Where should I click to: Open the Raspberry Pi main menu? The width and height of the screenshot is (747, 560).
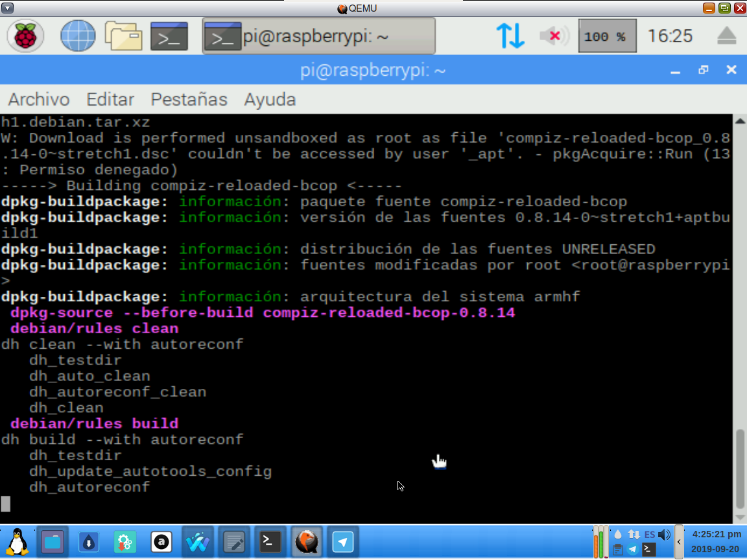click(x=25, y=36)
